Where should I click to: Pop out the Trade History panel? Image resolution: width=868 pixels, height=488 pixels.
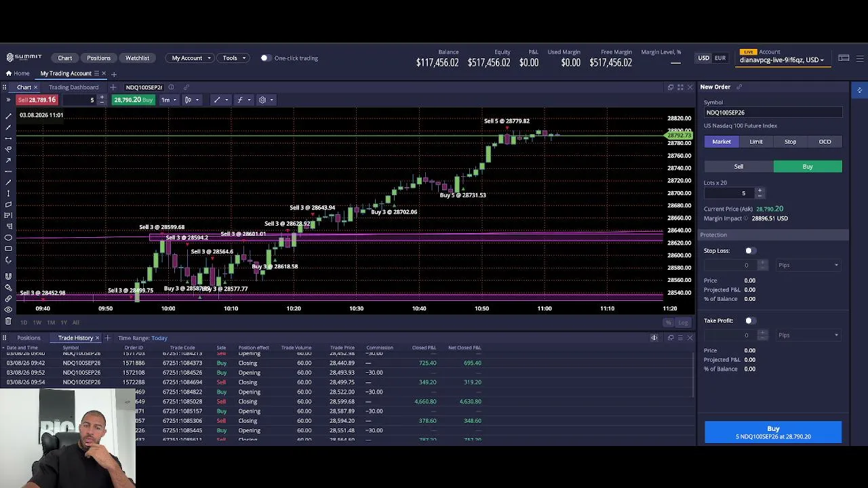tap(671, 338)
